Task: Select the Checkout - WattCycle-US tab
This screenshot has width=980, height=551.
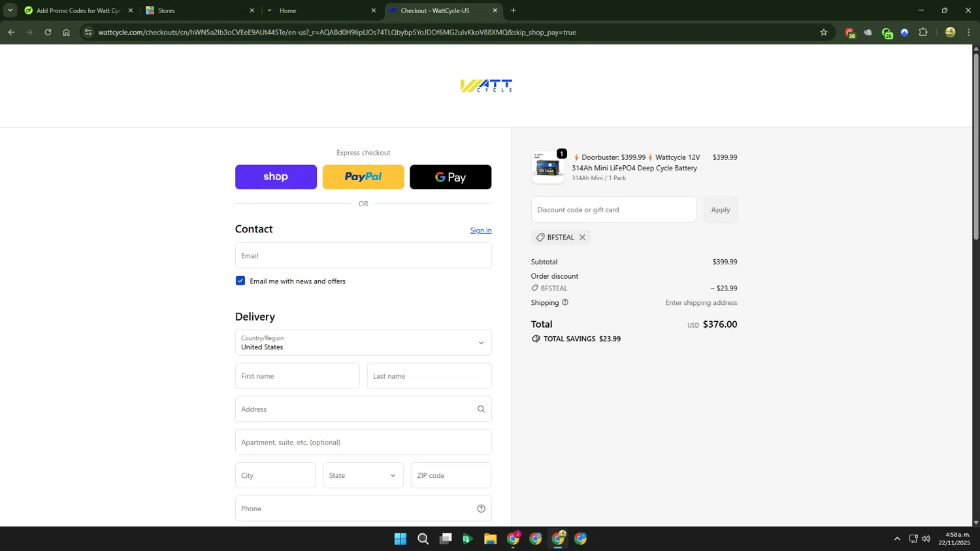Action: pyautogui.click(x=442, y=10)
